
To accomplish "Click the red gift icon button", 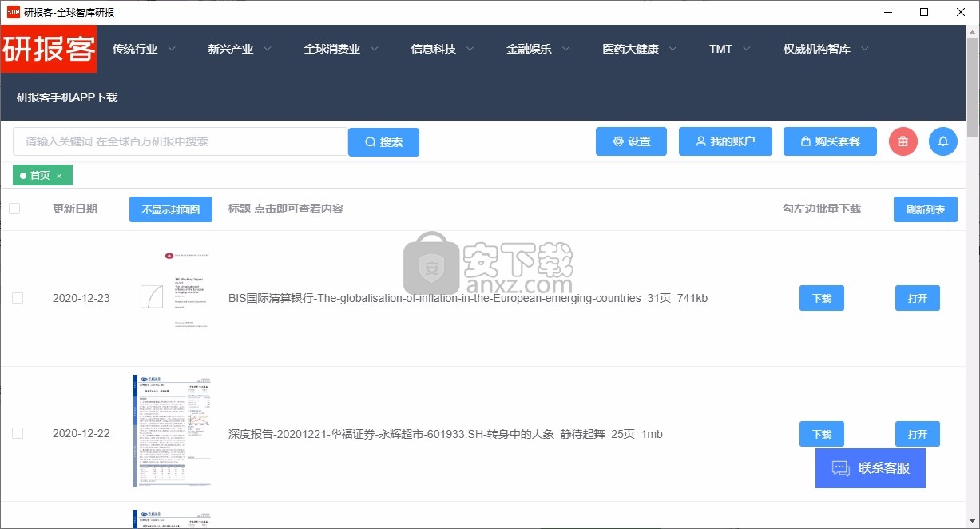I will coord(903,141).
